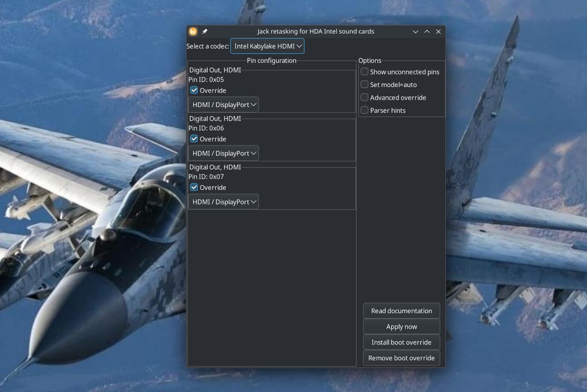Open HDMI / DisplayPort dropdown for pin 0x05

click(x=224, y=105)
